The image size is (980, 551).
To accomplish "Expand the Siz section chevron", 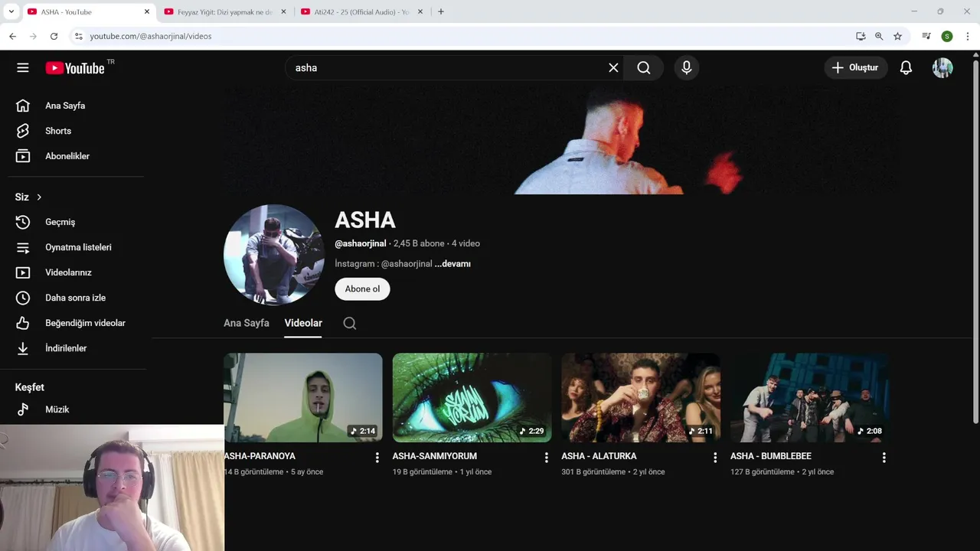I will (x=39, y=197).
